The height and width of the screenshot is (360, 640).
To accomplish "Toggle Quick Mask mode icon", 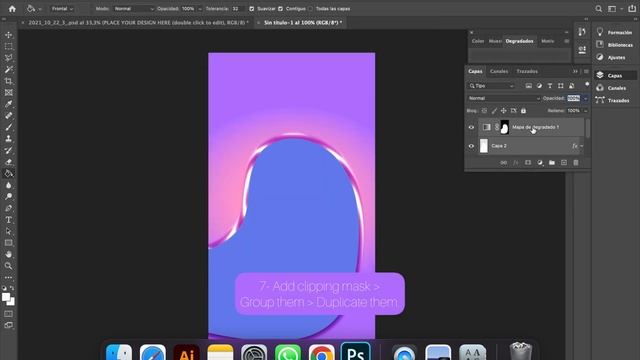I will (9, 314).
